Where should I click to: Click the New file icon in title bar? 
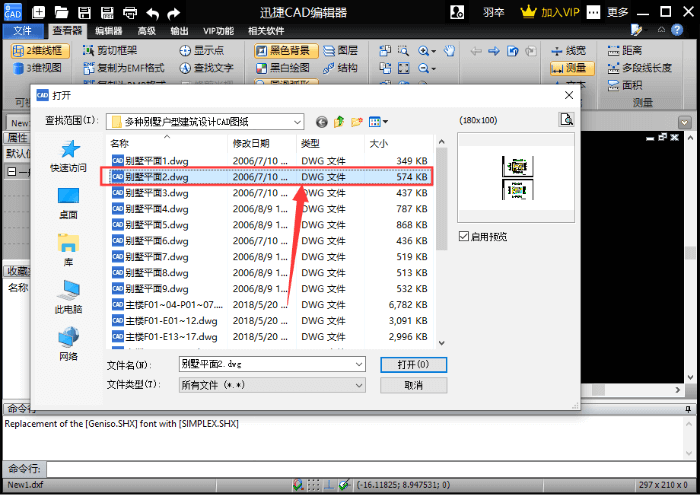click(39, 12)
